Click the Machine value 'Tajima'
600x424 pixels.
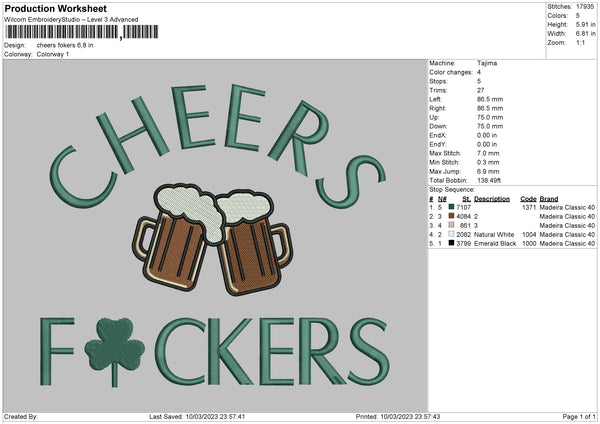tap(487, 63)
